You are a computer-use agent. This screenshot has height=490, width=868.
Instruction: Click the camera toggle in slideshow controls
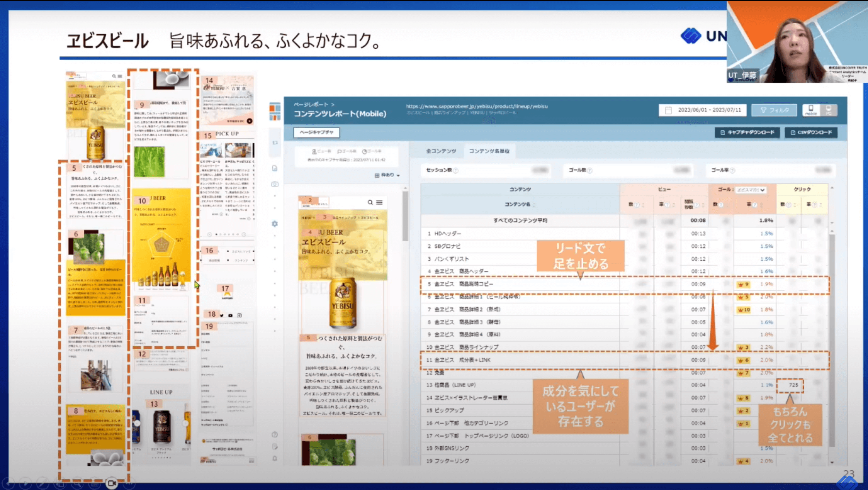(x=112, y=483)
